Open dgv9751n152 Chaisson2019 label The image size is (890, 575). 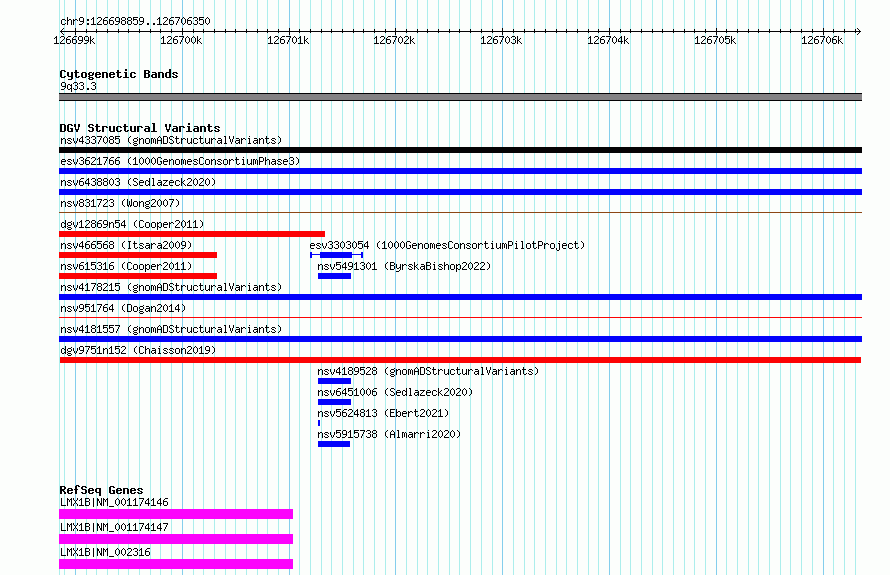(x=138, y=350)
